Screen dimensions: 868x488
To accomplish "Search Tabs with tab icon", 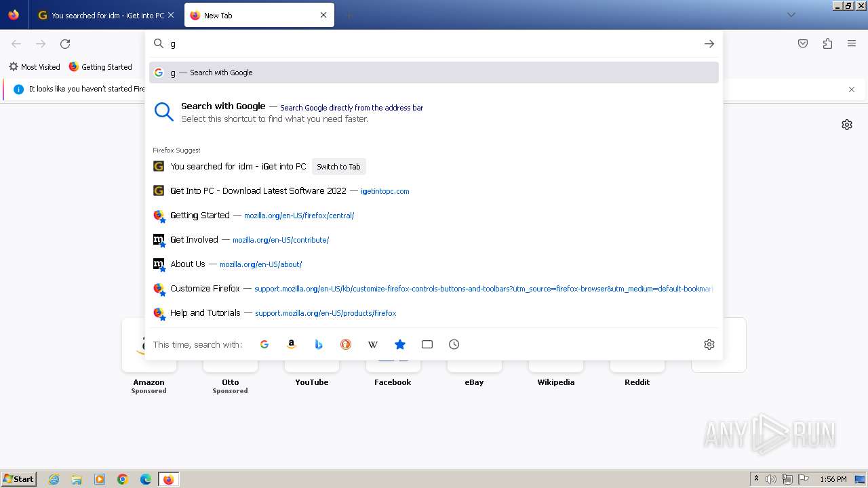I will 427,344.
